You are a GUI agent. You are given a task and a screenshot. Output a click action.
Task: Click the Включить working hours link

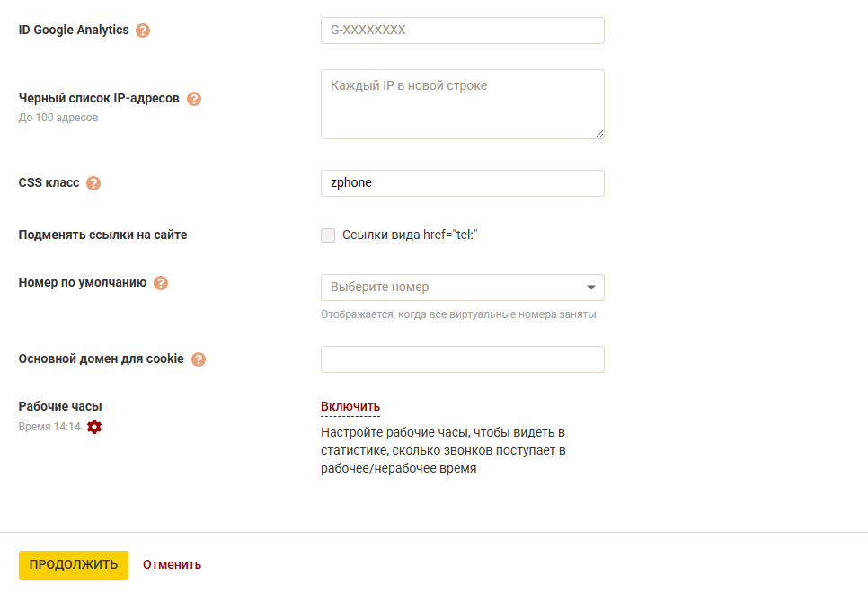coord(350,407)
